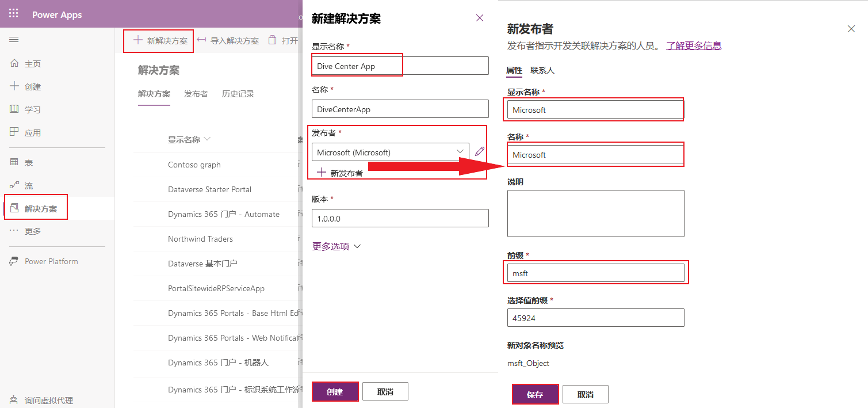Screen dimensions: 868x408
Task: Open 表 in the sidebar
Action: [22, 163]
